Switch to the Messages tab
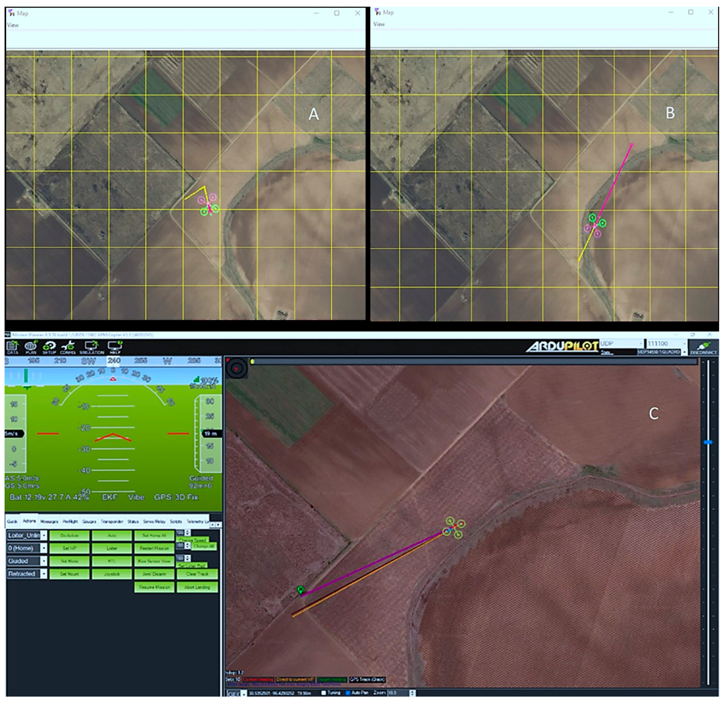This screenshot has height=704, width=728. 49,522
